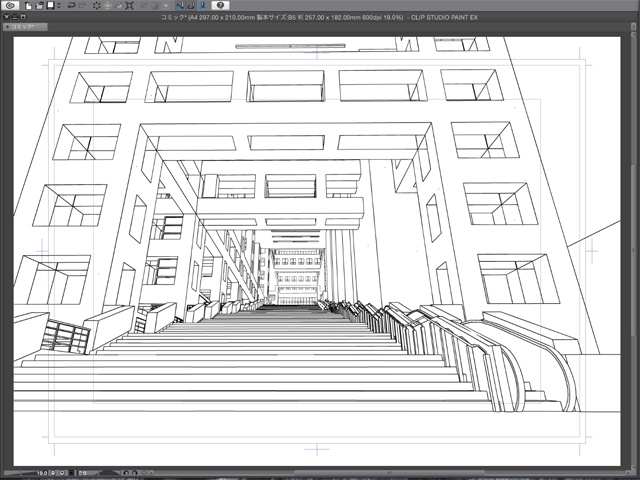Undo the last action
The height and width of the screenshot is (480, 640).
[71, 6]
